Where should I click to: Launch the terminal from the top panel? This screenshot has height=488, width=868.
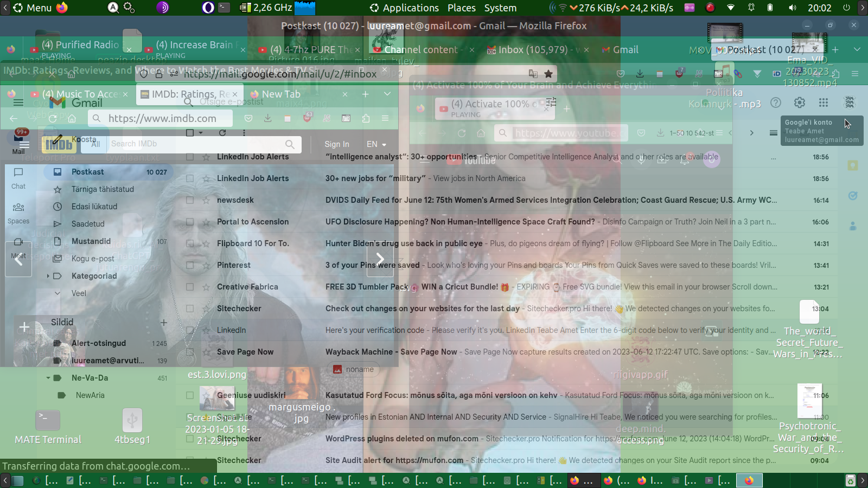coord(224,8)
